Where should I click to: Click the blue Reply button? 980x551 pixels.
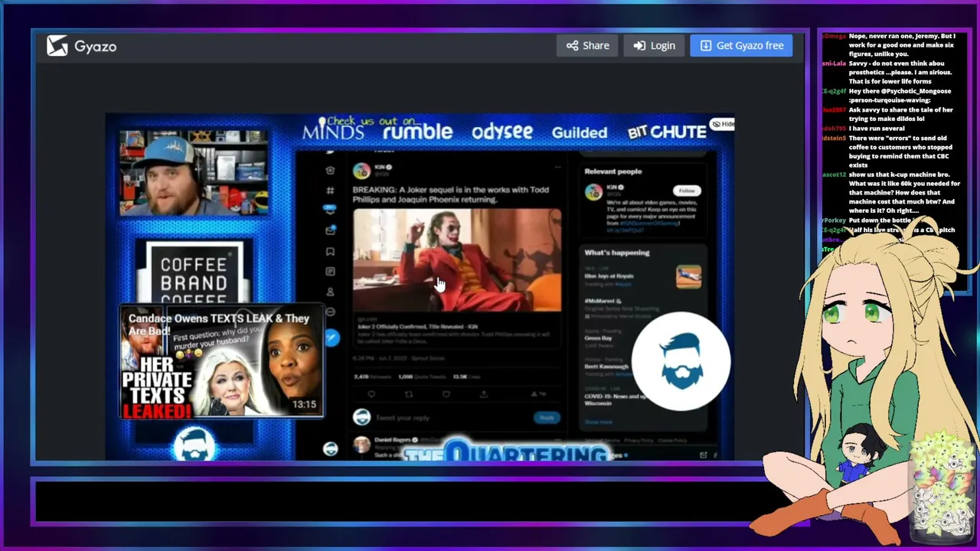[547, 418]
